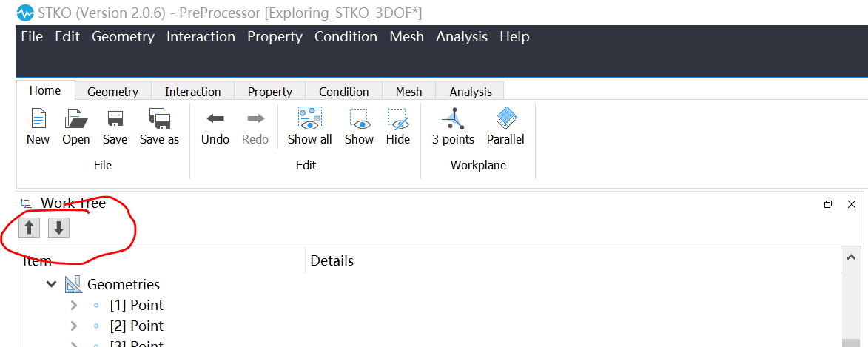Click the STKO logo in title bar
Screen dimensions: 868x347
[26, 12]
